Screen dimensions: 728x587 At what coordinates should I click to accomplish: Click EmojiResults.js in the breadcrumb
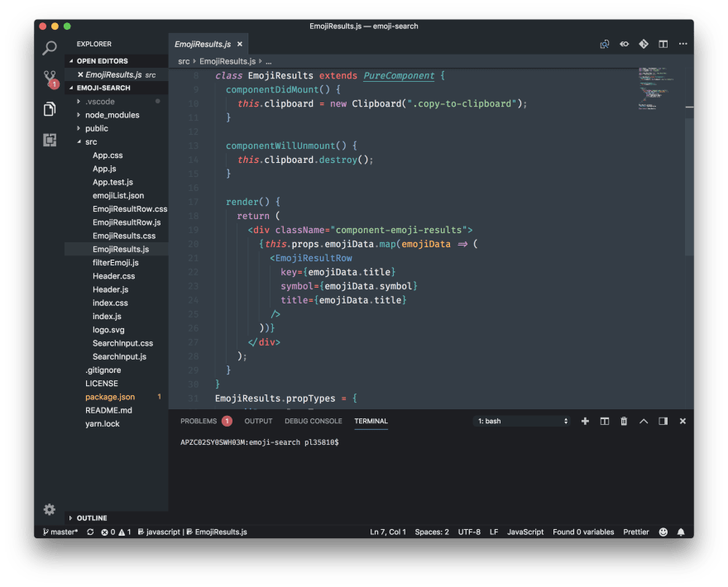point(227,61)
